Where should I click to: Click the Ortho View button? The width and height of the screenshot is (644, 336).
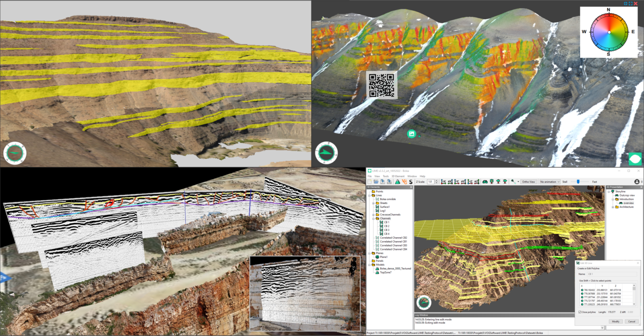tap(529, 182)
